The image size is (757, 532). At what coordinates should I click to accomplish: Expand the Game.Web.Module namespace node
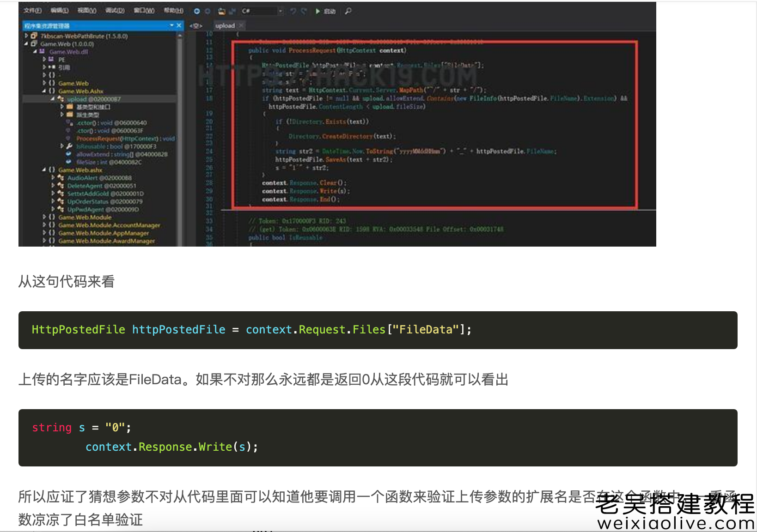click(44, 217)
